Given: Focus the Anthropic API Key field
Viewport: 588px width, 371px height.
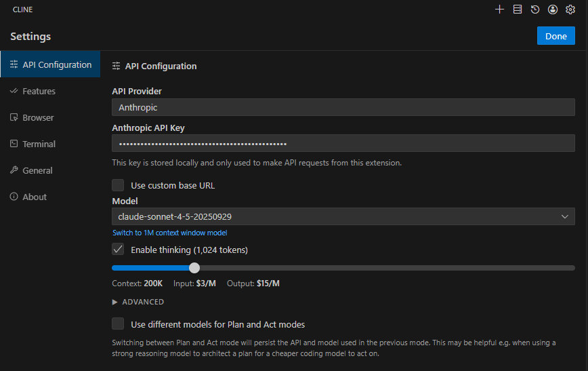Looking at the screenshot, I should tap(343, 143).
